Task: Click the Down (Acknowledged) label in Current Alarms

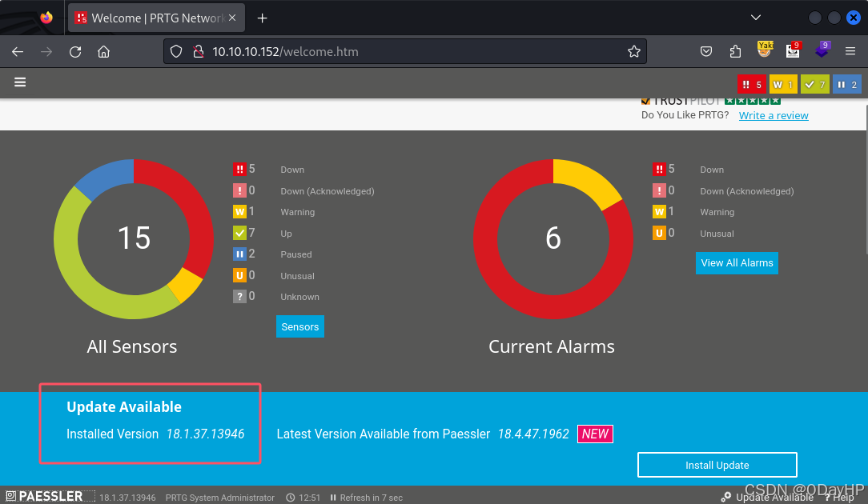Action: pyautogui.click(x=747, y=191)
